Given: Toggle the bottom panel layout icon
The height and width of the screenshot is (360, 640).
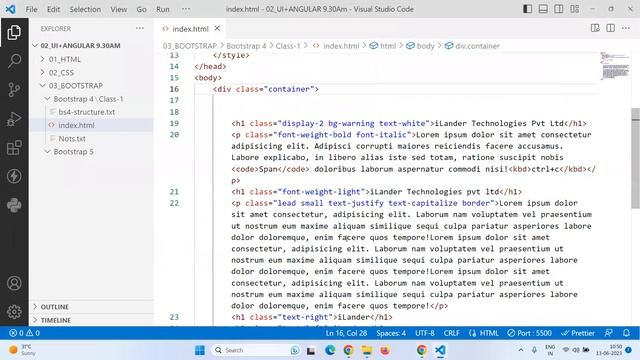Looking at the screenshot, I should pos(543,9).
